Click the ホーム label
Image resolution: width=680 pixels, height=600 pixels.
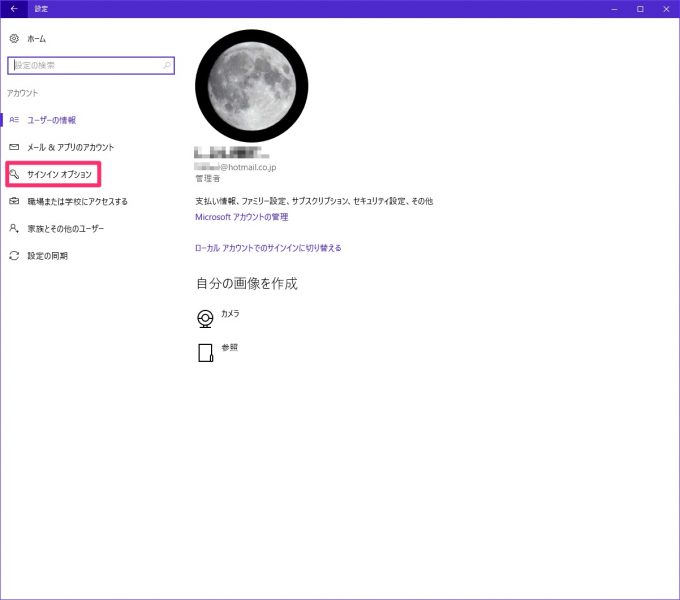36,39
